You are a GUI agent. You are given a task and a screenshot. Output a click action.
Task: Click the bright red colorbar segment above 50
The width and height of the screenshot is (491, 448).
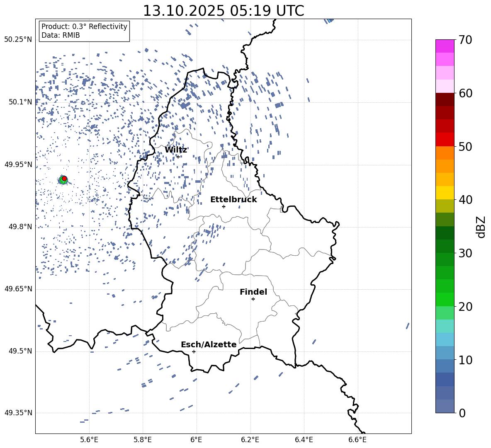(x=445, y=140)
